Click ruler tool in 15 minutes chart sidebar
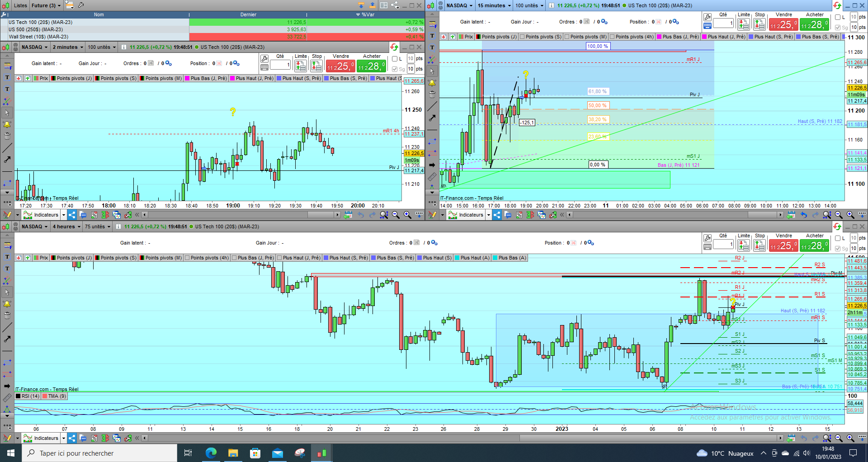868x462 pixels. [x=432, y=177]
